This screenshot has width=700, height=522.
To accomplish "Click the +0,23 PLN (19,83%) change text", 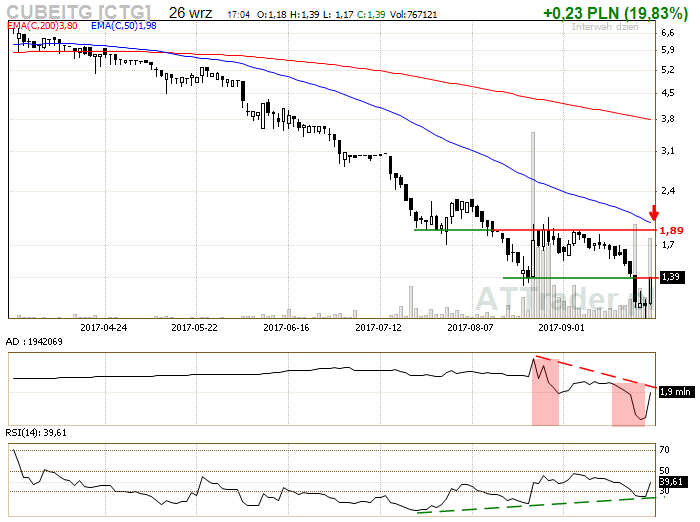I will [x=613, y=13].
